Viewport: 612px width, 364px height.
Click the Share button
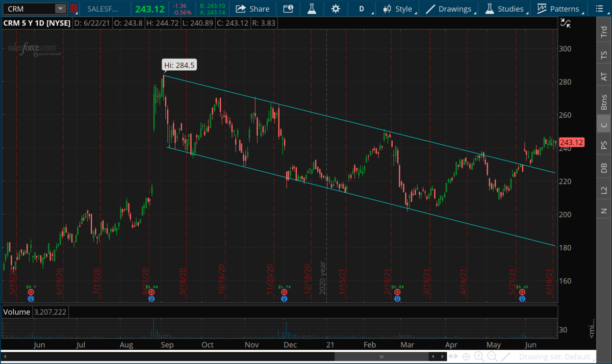coord(252,9)
